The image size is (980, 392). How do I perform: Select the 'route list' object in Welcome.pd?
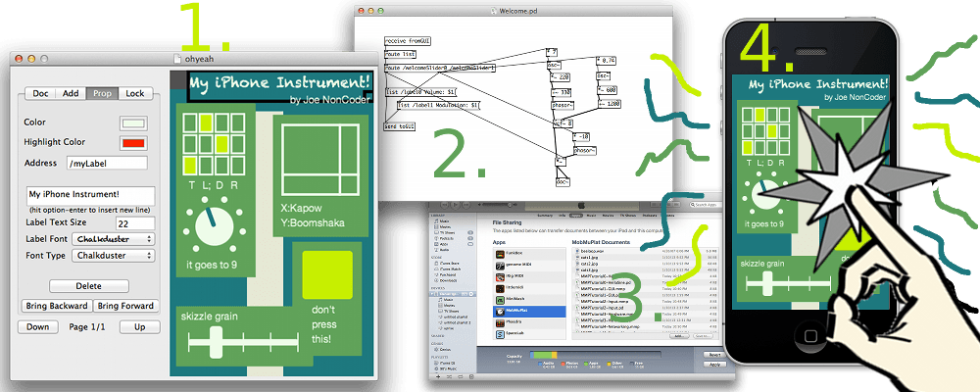click(x=401, y=55)
